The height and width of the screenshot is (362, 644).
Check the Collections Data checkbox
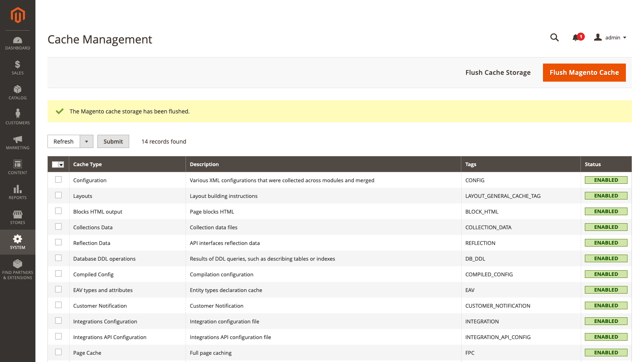pyautogui.click(x=58, y=226)
